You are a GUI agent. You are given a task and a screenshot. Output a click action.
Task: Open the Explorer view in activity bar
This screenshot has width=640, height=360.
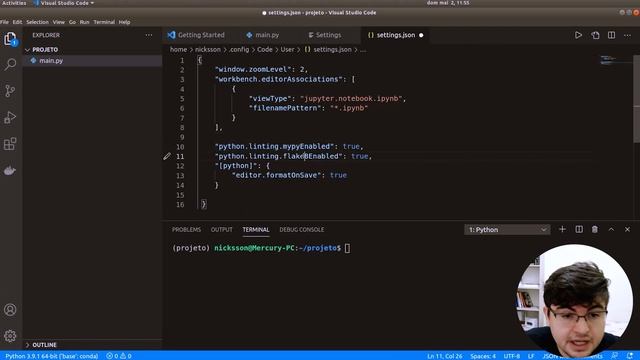click(10, 39)
